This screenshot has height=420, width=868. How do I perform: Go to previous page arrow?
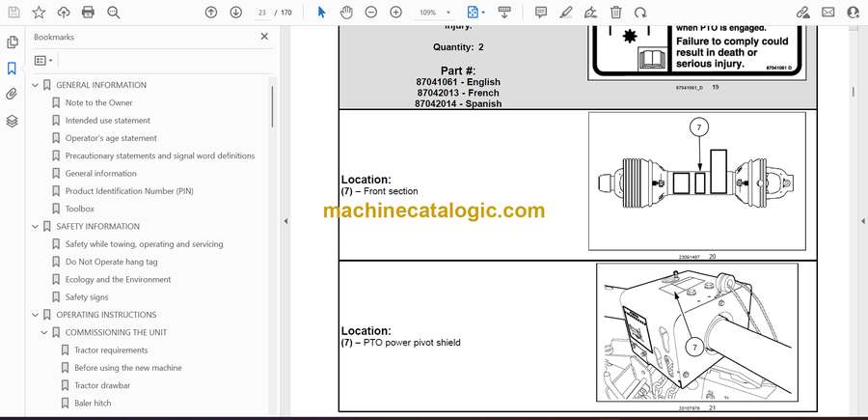point(211,13)
